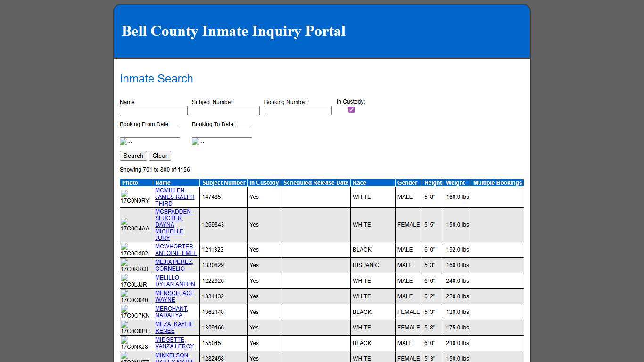The width and height of the screenshot is (644, 362).
Task: Click photo thumbnail for MEJIA PEREZ, CORNELIO
Action: [135, 265]
